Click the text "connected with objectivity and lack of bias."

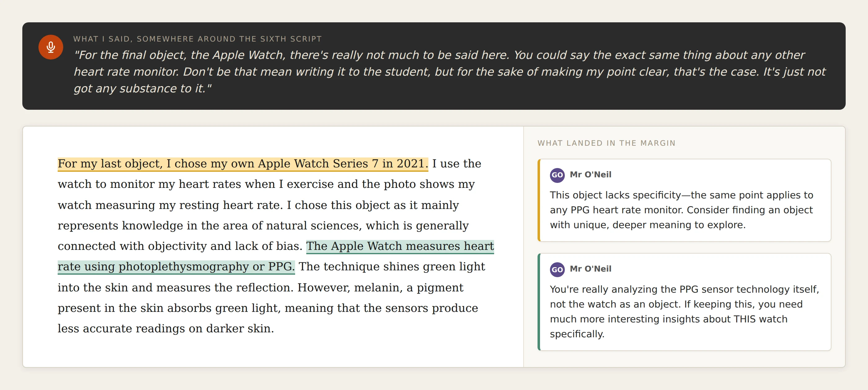[180, 246]
